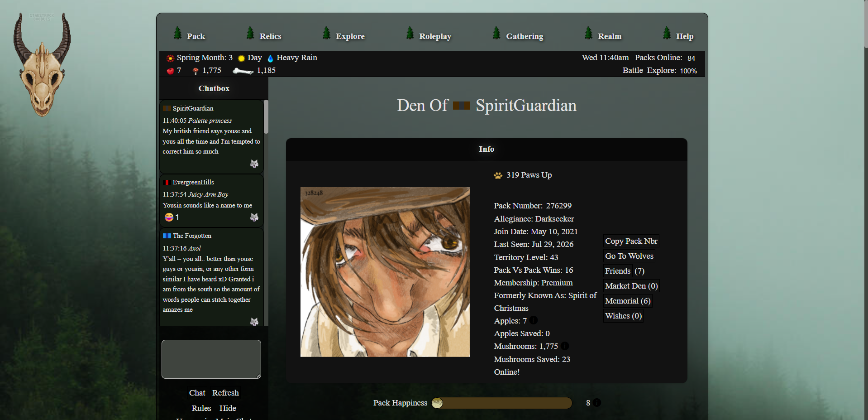This screenshot has height=420, width=868.
Task: Click the chatbox scrollbar
Action: point(266,117)
